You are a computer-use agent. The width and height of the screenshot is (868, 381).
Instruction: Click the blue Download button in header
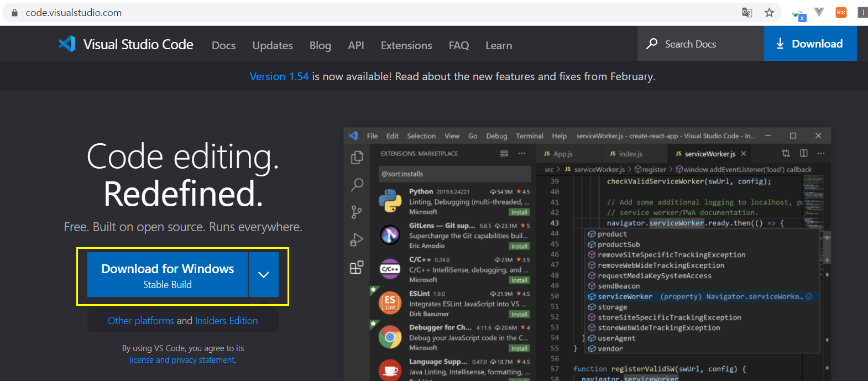[810, 44]
